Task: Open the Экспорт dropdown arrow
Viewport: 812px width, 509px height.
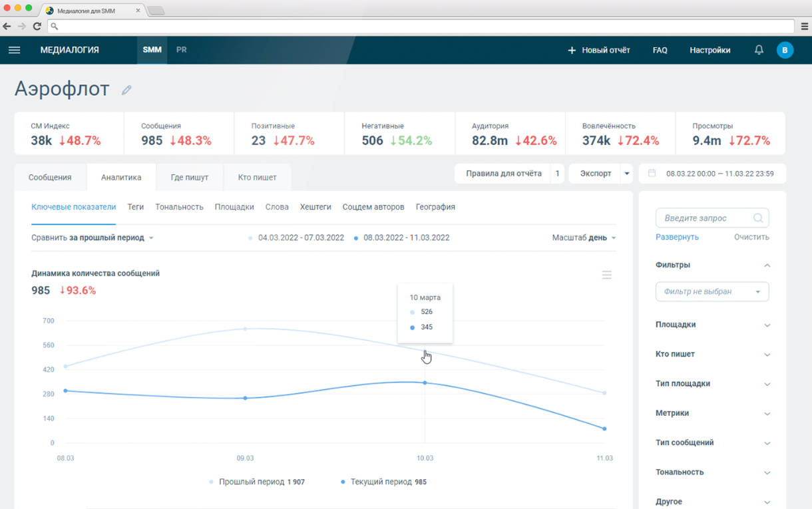Action: tap(626, 174)
